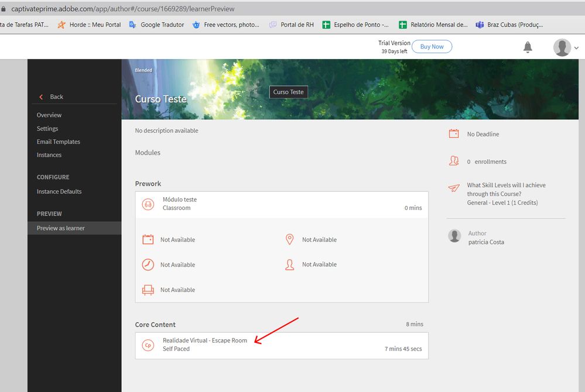Click the browser address bar URL

[x=123, y=9]
